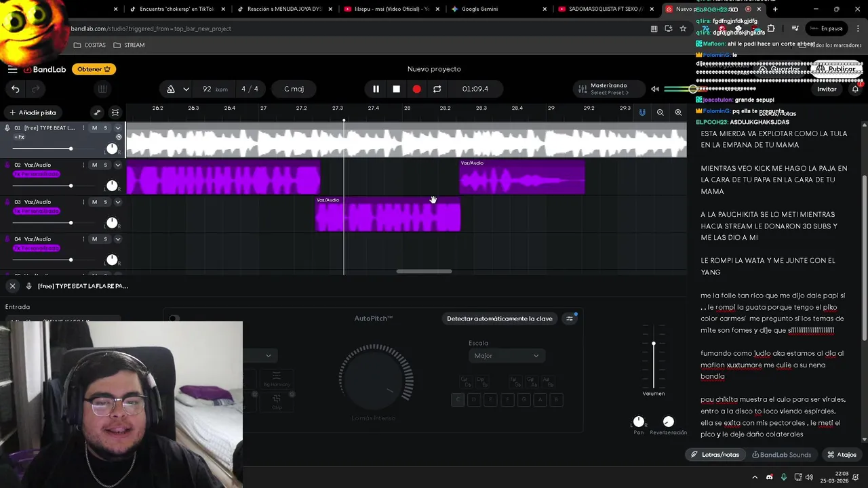
Task: Open Letras/notas tab
Action: 715,455
